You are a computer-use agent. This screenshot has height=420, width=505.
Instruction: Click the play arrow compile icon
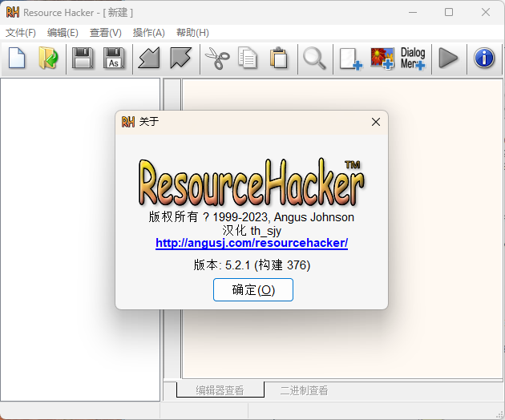click(448, 59)
